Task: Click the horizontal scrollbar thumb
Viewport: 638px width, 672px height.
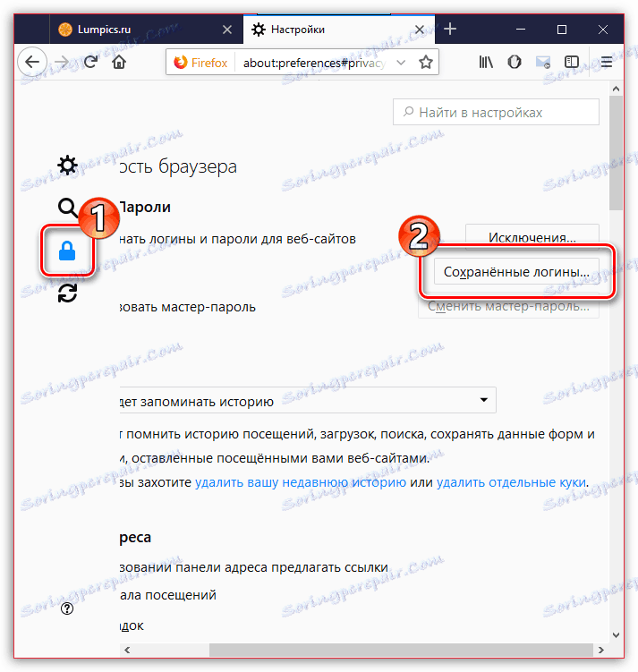Action: point(401,650)
